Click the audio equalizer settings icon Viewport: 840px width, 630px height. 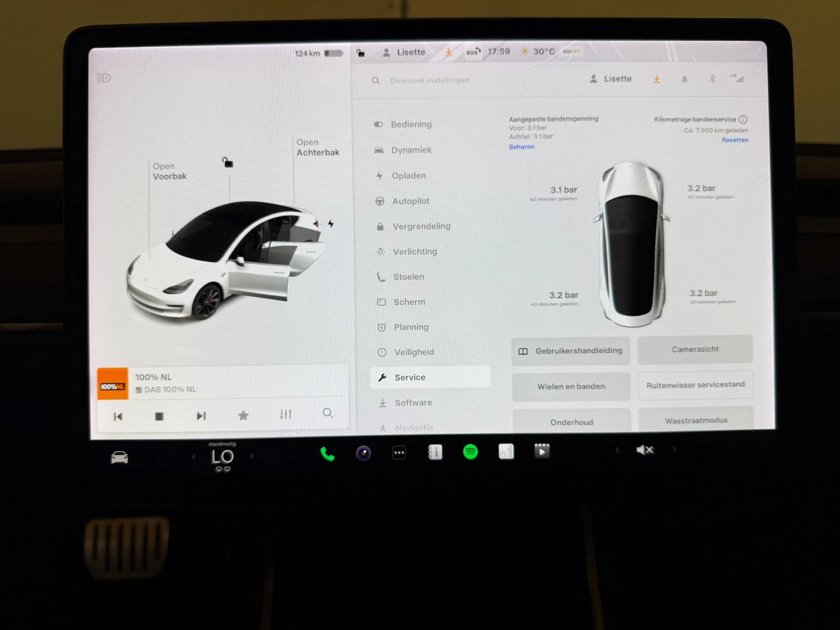coord(286,414)
